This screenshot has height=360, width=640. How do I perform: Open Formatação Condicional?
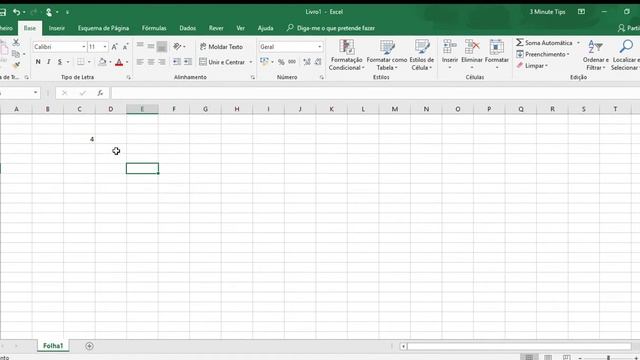(x=346, y=55)
